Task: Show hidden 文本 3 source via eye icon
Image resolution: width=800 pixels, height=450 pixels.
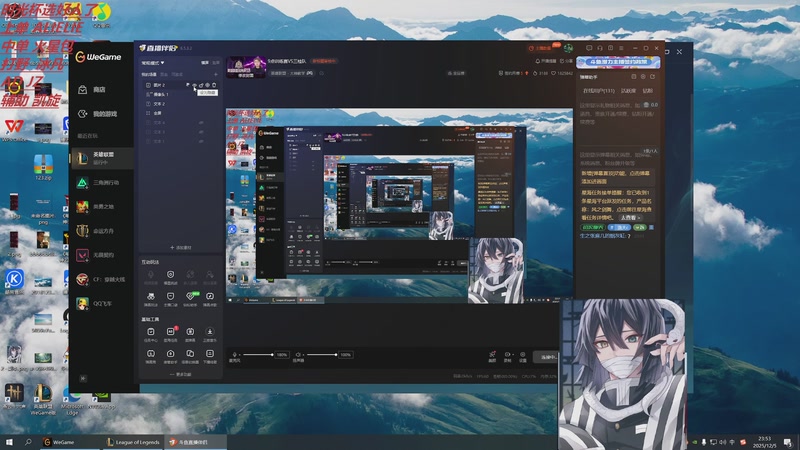Action: click(201, 132)
